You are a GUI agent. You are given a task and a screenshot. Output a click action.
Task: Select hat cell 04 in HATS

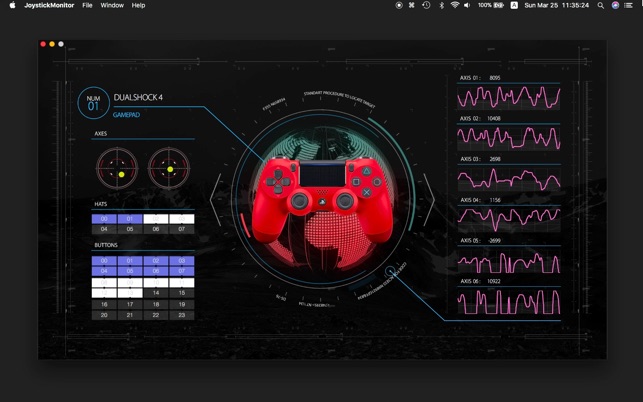pos(104,229)
